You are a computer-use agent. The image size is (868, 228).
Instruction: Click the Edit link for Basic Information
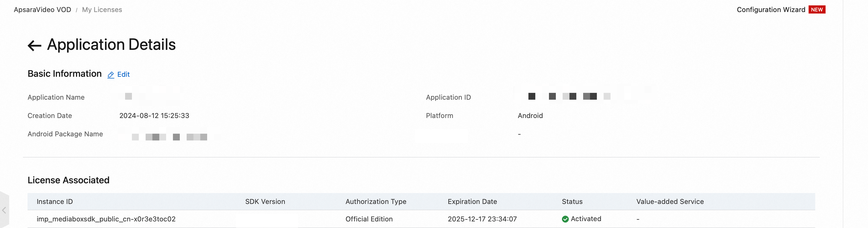click(123, 75)
